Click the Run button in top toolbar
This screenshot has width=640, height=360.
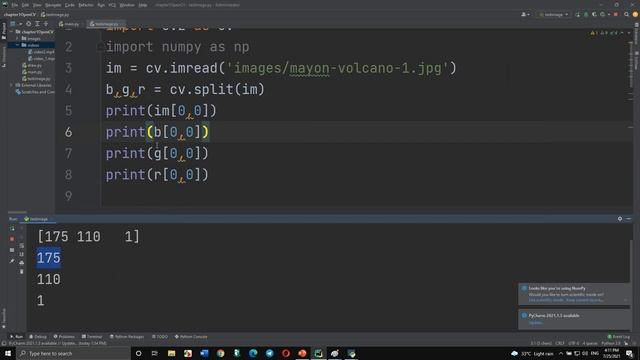(x=578, y=15)
